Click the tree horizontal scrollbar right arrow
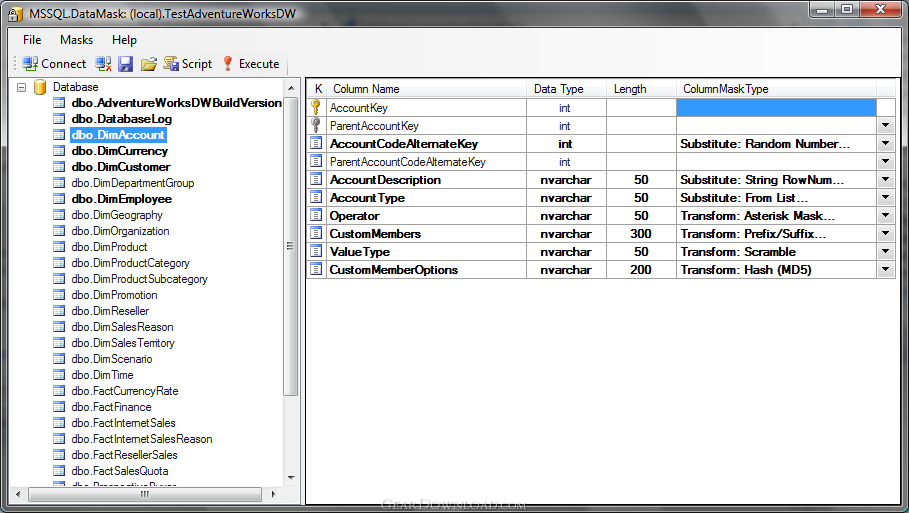 tap(273, 494)
